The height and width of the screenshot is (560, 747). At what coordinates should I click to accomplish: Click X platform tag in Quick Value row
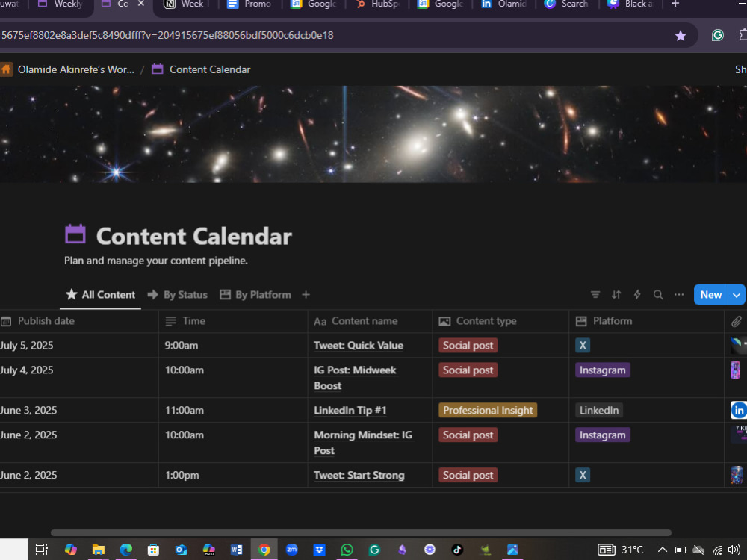(x=583, y=345)
